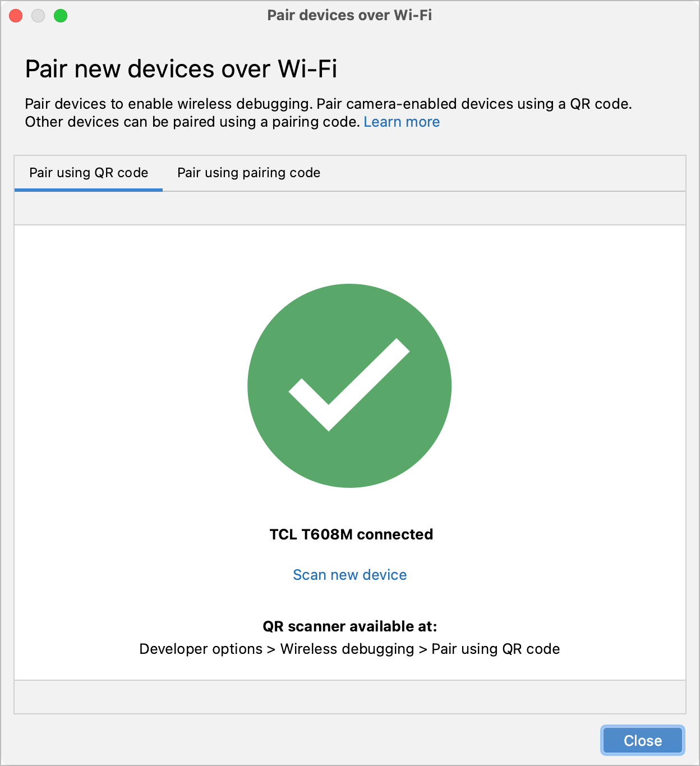This screenshot has width=700, height=766.
Task: Click the green success checkmark icon
Action: pos(349,386)
